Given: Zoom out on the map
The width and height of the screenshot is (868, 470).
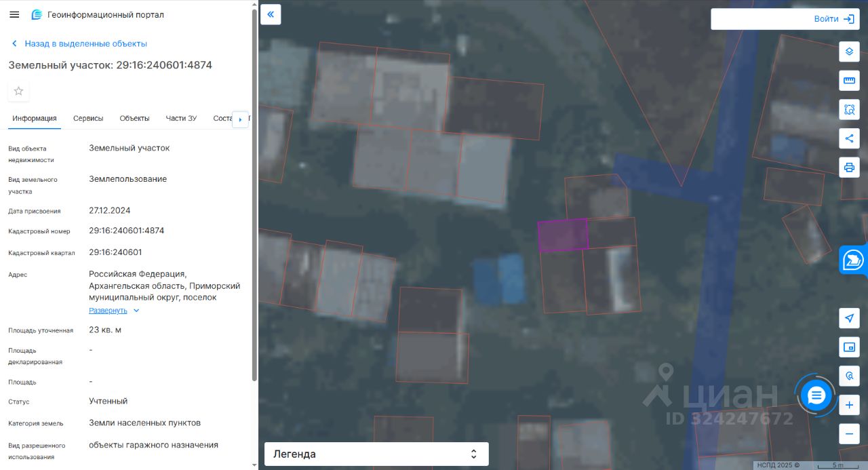Looking at the screenshot, I should (849, 433).
